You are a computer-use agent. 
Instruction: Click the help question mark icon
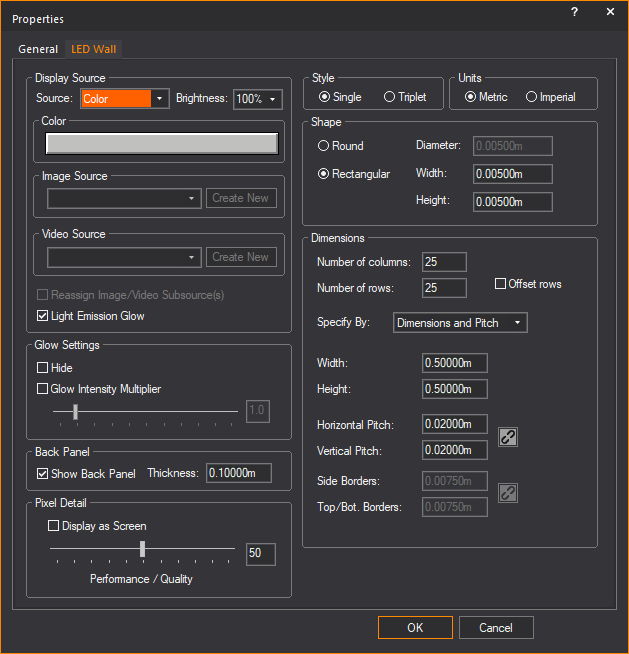[x=574, y=12]
